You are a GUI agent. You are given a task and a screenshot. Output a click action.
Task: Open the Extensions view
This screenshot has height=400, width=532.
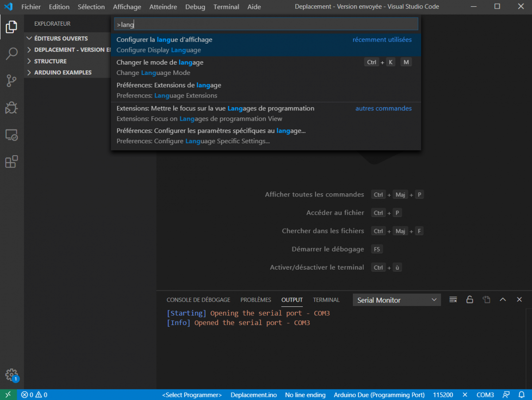point(12,162)
